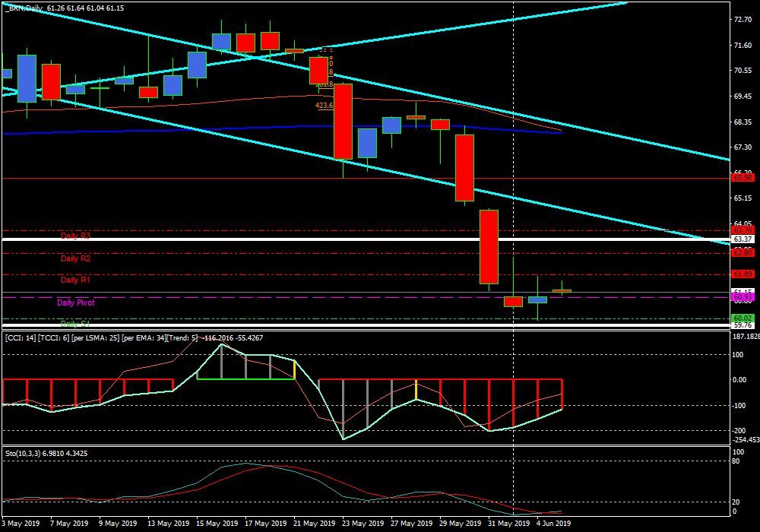Click the 423.6 Fibonacci level label
The width and height of the screenshot is (760, 532).
point(325,106)
